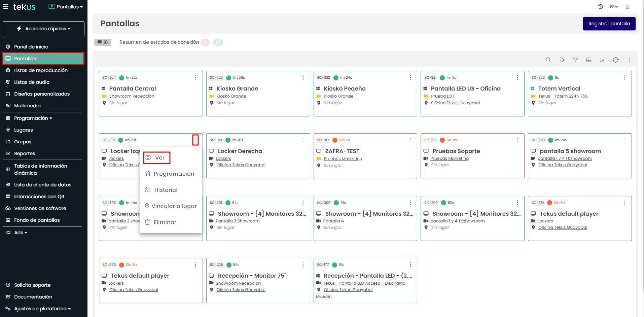Image resolution: width=644 pixels, height=317 pixels.
Task: Click the Registrar pantalla button
Action: (x=609, y=24)
